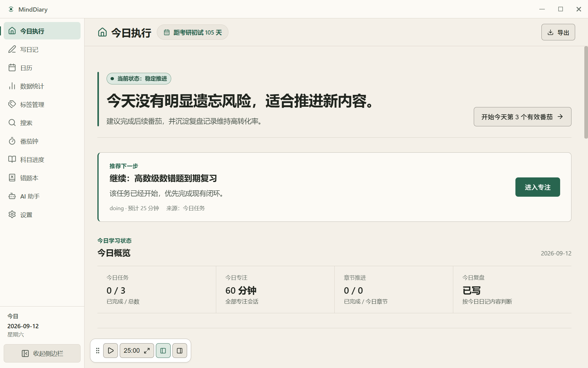
Task: Export data with the 导出 button
Action: point(558,32)
